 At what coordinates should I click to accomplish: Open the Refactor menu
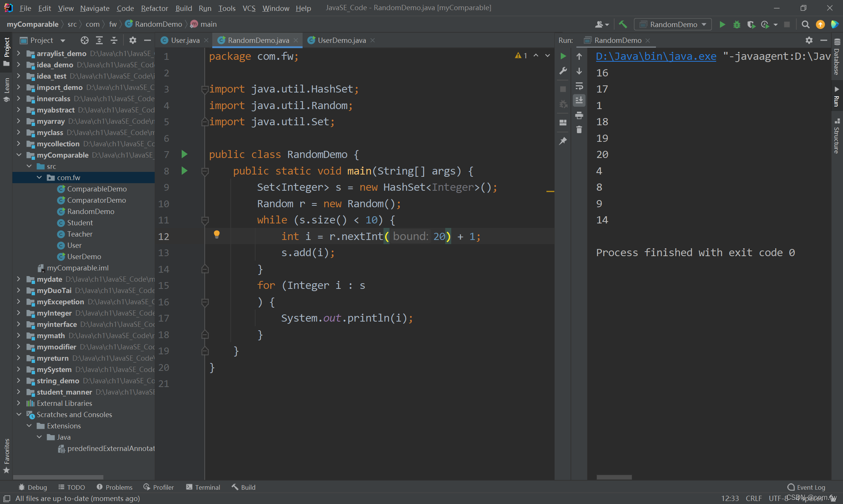(x=154, y=8)
